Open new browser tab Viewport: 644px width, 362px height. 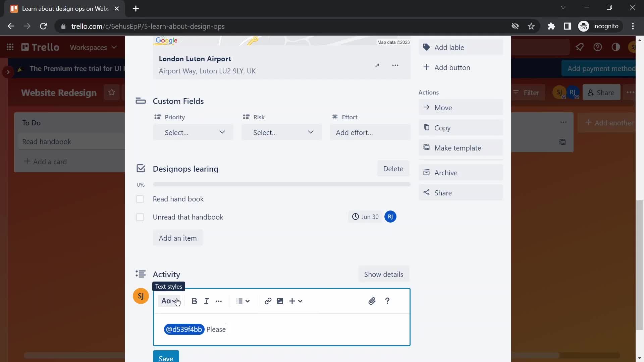(x=136, y=9)
